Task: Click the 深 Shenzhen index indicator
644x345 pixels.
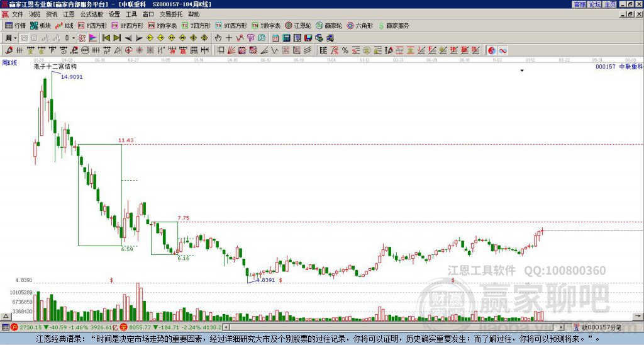Action: (x=124, y=327)
